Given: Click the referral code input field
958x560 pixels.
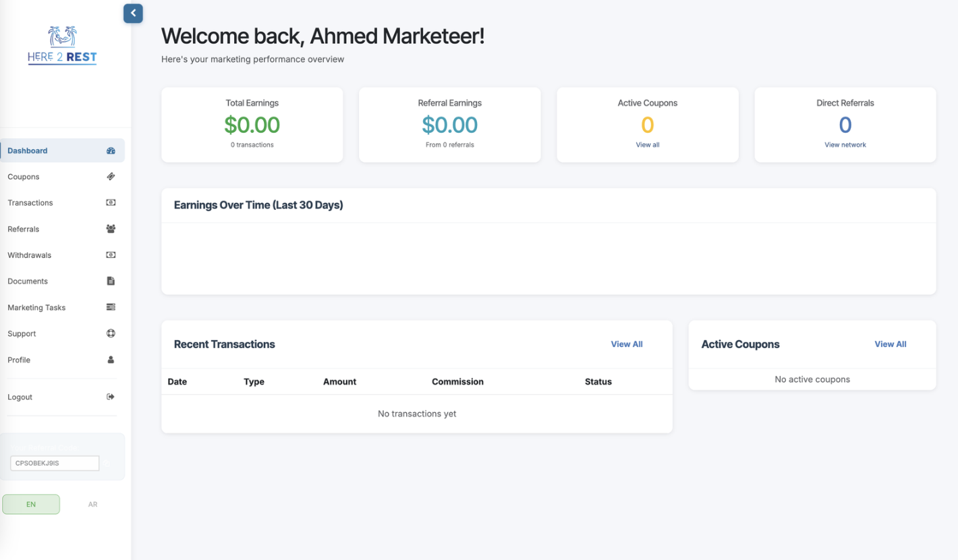Looking at the screenshot, I should (x=55, y=464).
